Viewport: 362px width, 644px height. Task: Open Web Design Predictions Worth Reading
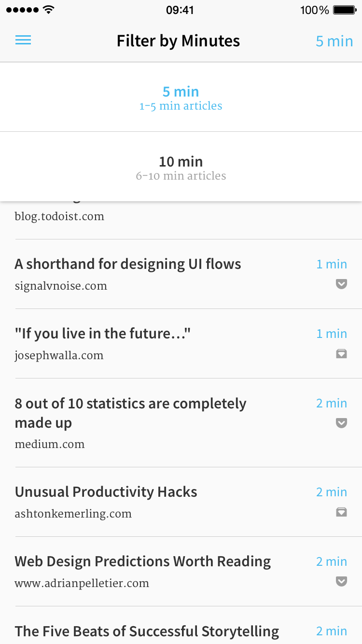coord(143,561)
